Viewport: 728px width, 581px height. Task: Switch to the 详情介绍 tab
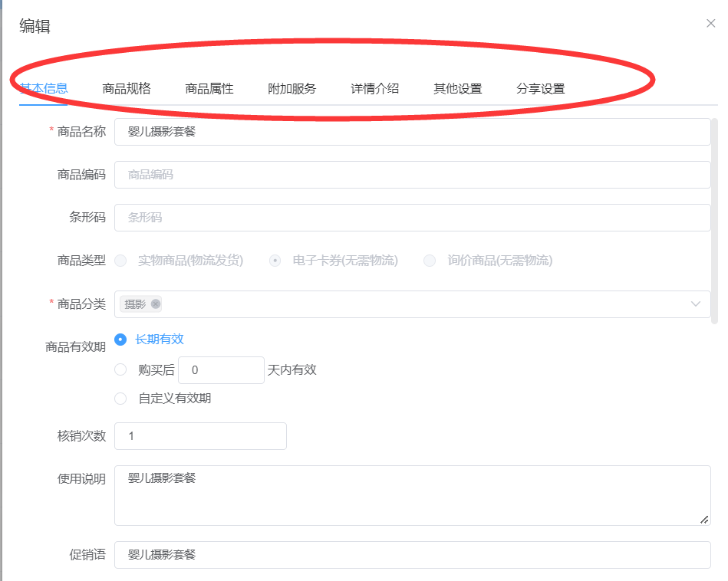click(x=374, y=88)
